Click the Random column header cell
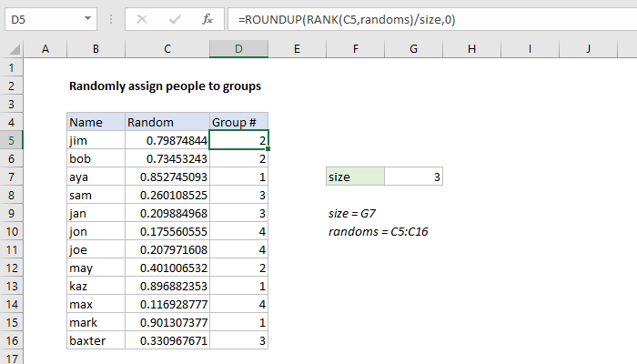 167,123
